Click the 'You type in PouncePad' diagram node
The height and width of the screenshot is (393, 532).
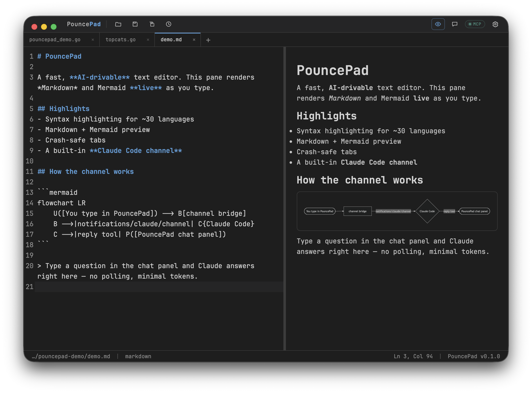320,211
